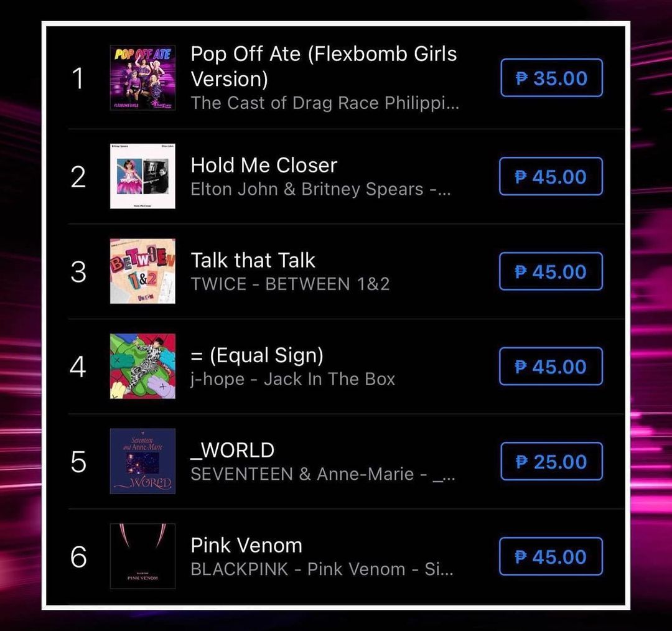
Task: Tap the _WORLD single cover art
Action: 142,461
